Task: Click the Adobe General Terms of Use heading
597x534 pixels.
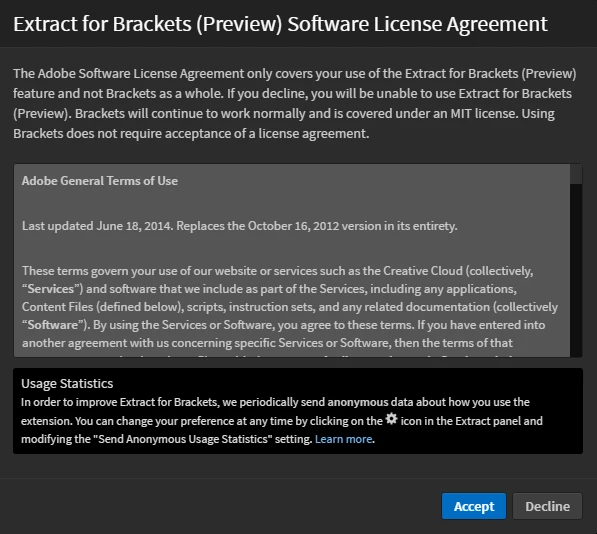Action: click(100, 181)
